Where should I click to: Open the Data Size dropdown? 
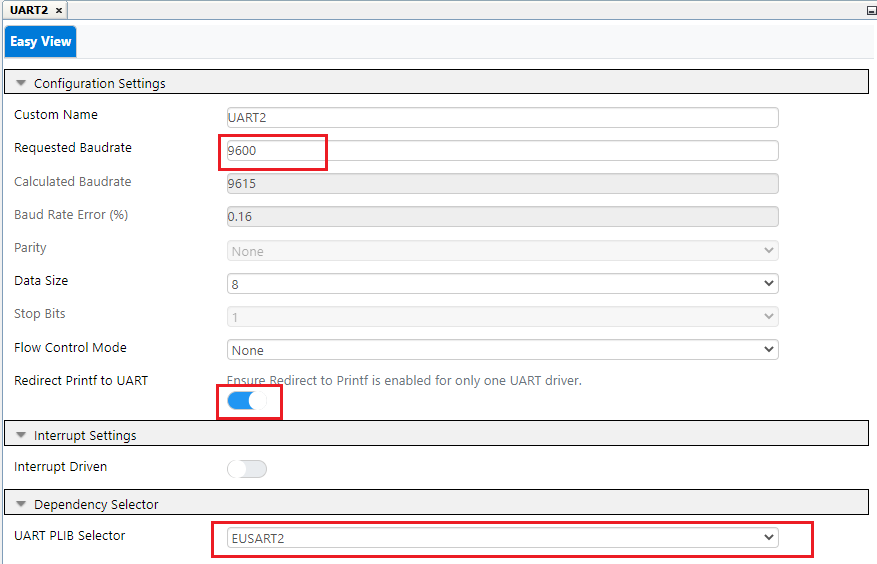click(502, 284)
